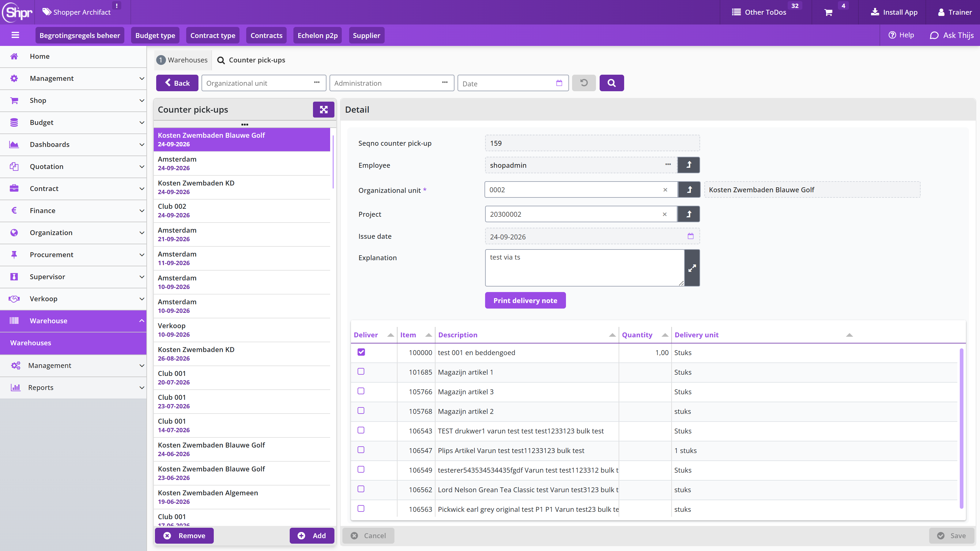Open the shopping cart icon
The image size is (980, 551).
[828, 13]
